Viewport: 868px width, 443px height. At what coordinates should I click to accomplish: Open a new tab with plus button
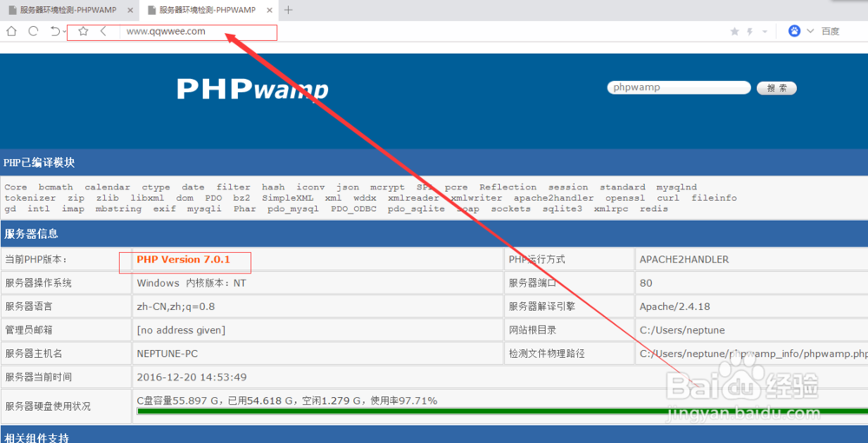(288, 10)
